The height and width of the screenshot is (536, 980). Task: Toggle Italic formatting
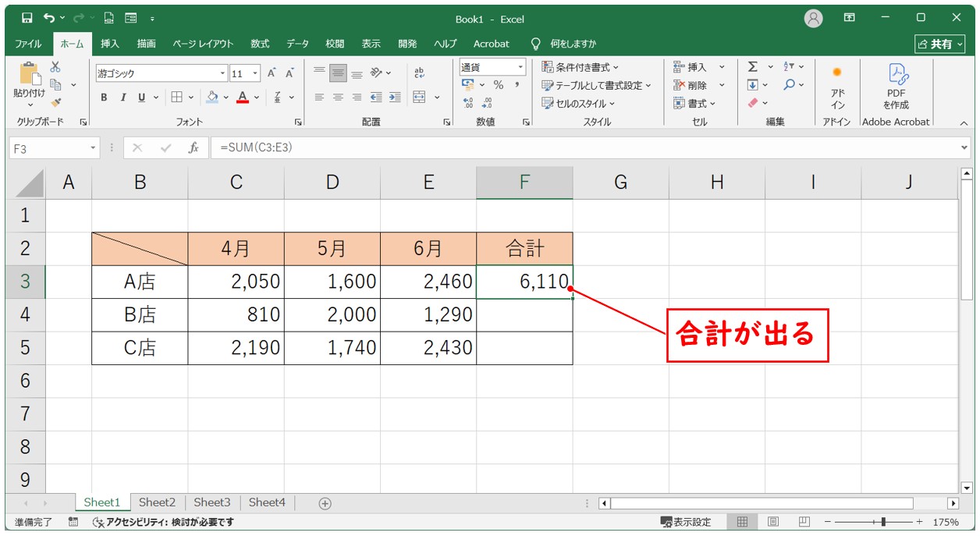[123, 98]
